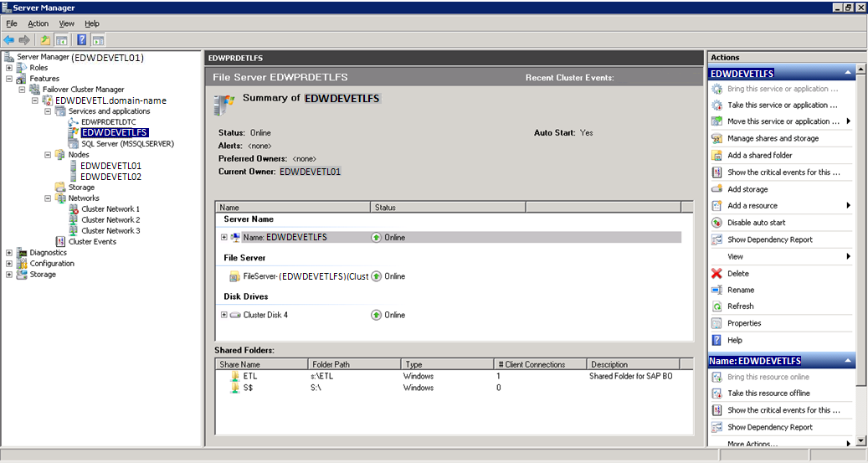Image resolution: width=868 pixels, height=463 pixels.
Task: Collapse the EDWDEVETLFS actions section
Action: (x=848, y=73)
